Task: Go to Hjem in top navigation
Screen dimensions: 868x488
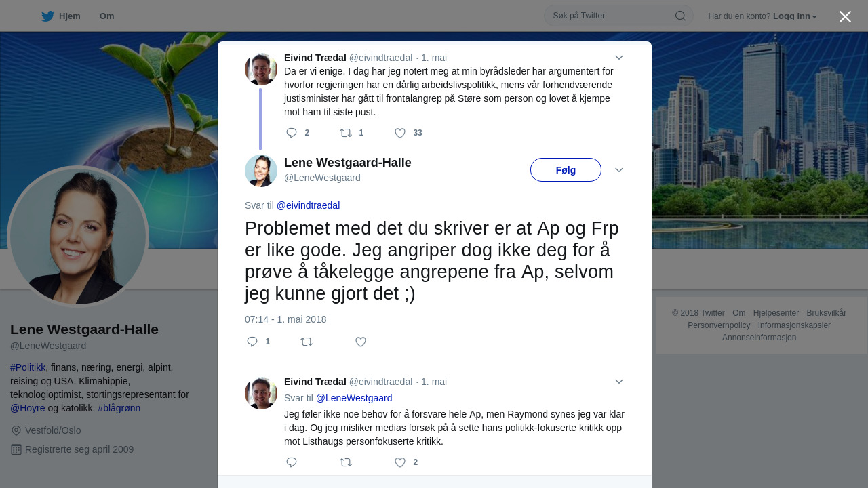Action: point(60,16)
